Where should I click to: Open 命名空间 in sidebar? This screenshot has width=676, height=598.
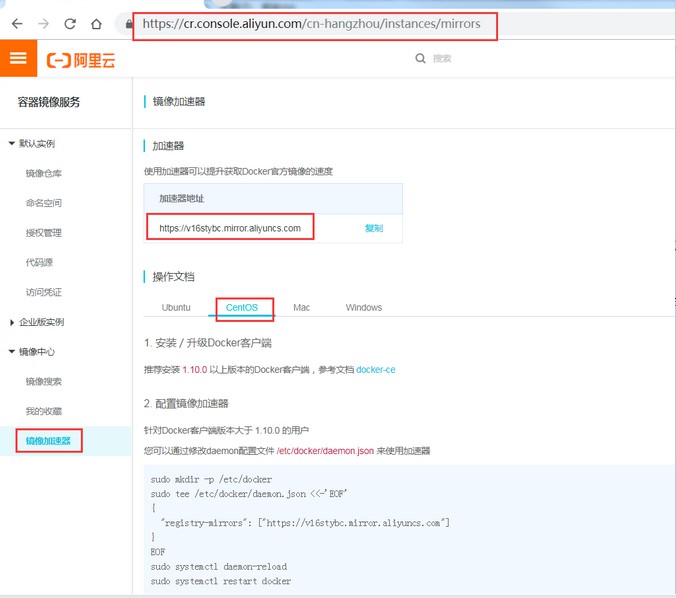tap(44, 203)
